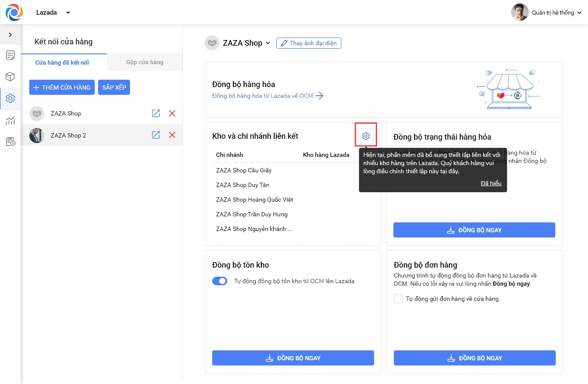The image size is (588, 384).
Task: Open external link icon for ZAZA Shop 2
Action: (x=156, y=135)
